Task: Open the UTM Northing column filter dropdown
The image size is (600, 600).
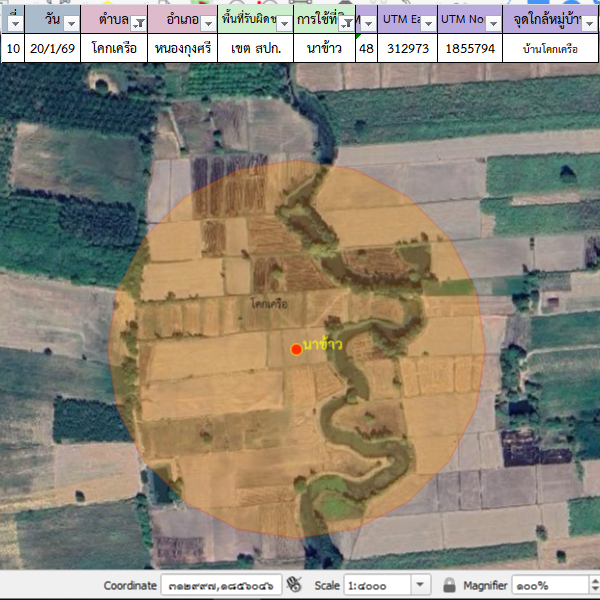Action: (x=493, y=22)
